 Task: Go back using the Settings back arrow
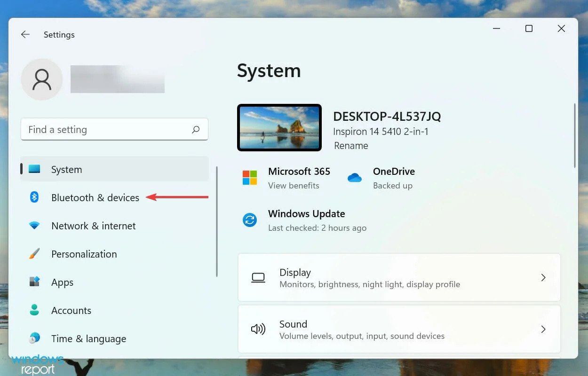coord(25,34)
